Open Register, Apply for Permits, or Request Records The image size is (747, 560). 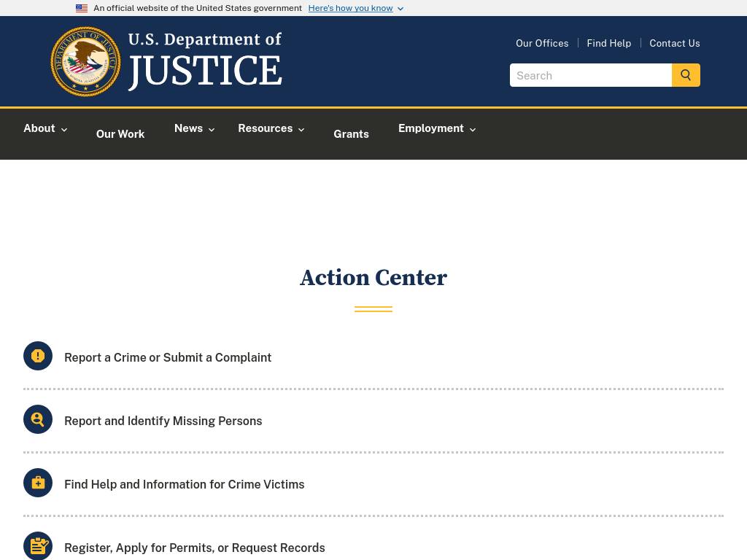tap(194, 548)
